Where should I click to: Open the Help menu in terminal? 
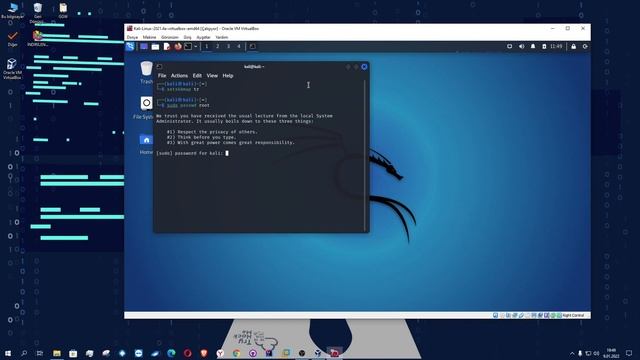coord(228,76)
